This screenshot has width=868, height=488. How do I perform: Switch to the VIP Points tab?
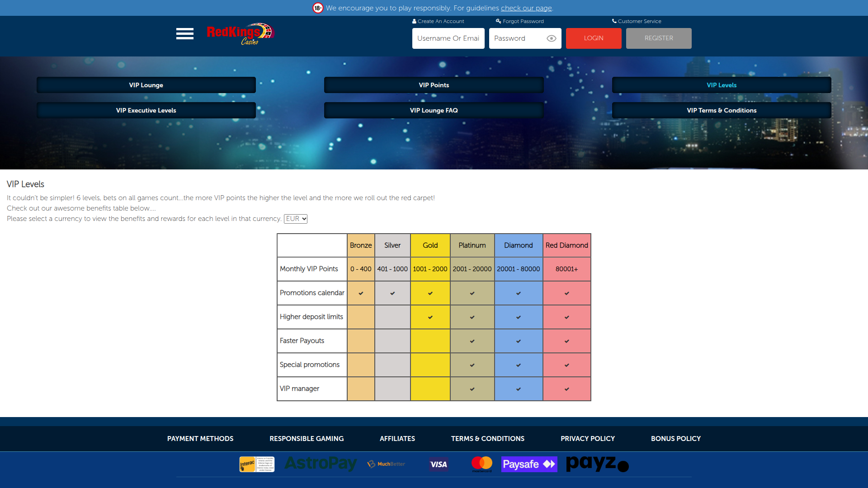pyautogui.click(x=434, y=85)
